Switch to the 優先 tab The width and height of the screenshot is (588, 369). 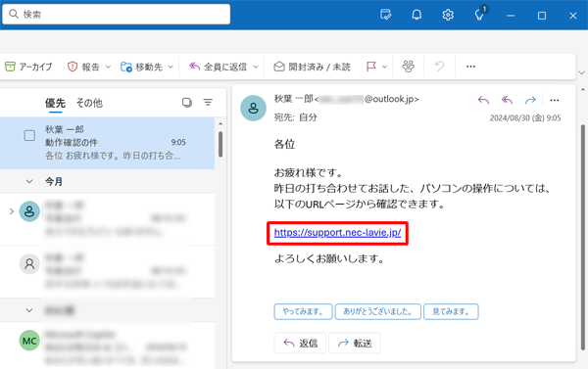55,103
